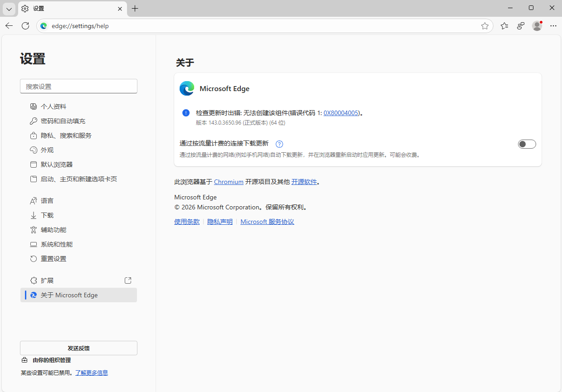Select the 语言 language settings icon
The height and width of the screenshot is (392, 562).
[33, 200]
